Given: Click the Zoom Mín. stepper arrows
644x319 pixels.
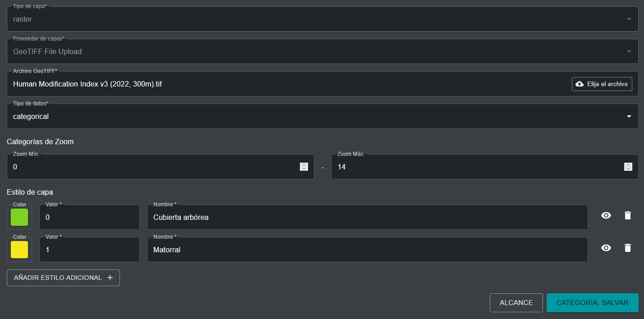Looking at the screenshot, I should point(304,167).
